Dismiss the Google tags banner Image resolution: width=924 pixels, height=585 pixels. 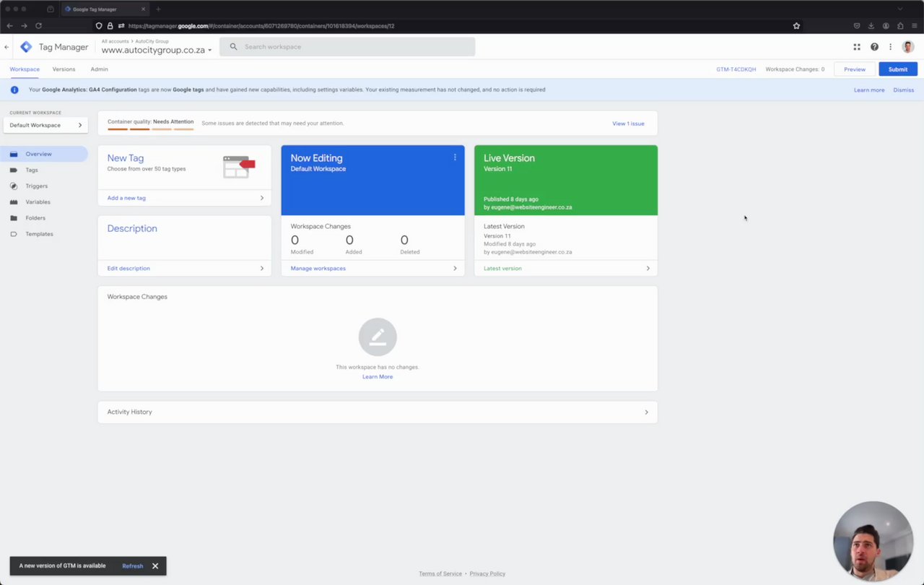904,90
